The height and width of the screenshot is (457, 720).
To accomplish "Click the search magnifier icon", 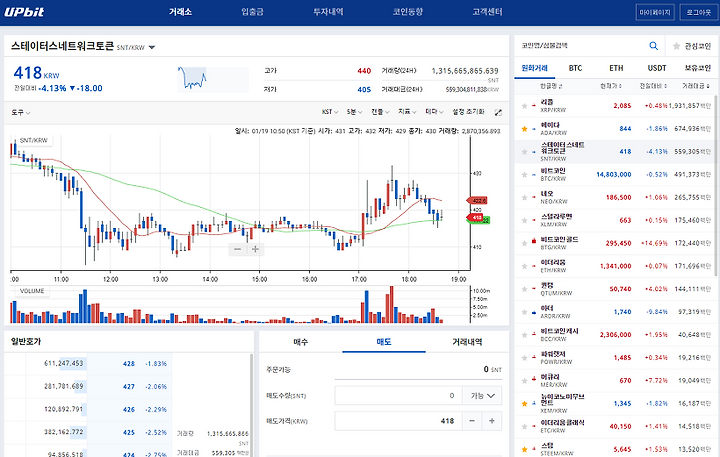I will click(653, 45).
